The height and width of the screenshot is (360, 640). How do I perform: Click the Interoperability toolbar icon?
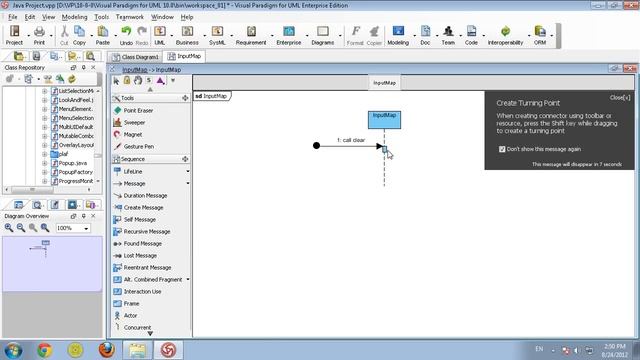[x=505, y=35]
